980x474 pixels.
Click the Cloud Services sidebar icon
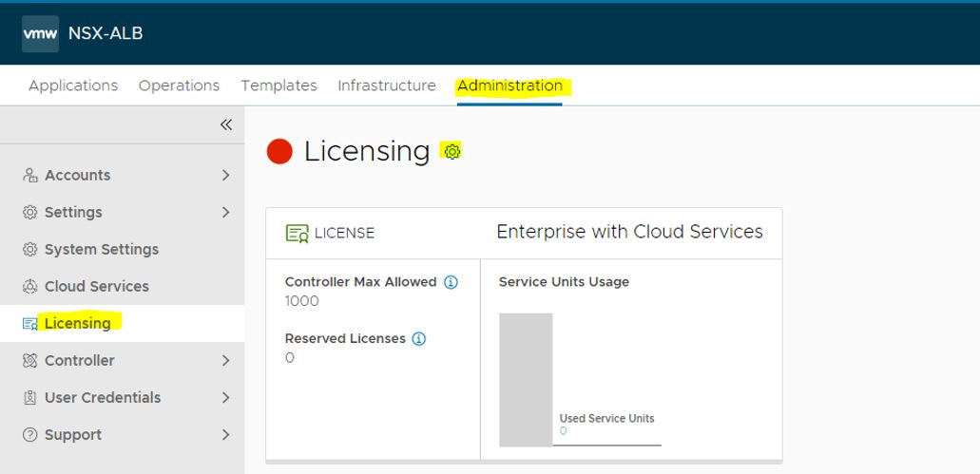(30, 286)
